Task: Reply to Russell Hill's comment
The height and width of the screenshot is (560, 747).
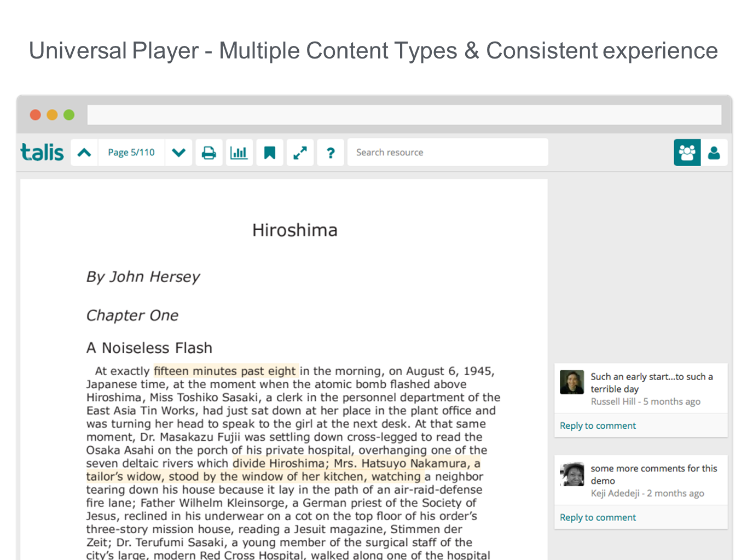Action: 598,425
